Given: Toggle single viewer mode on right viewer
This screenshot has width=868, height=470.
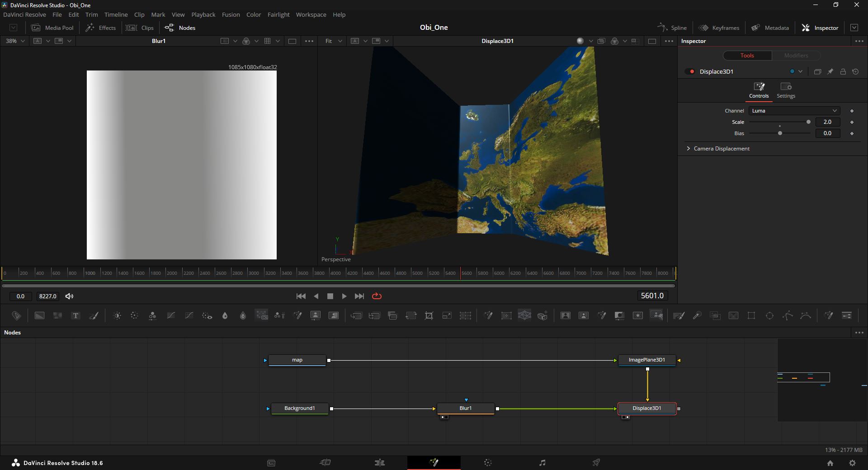Looking at the screenshot, I should click(x=652, y=41).
